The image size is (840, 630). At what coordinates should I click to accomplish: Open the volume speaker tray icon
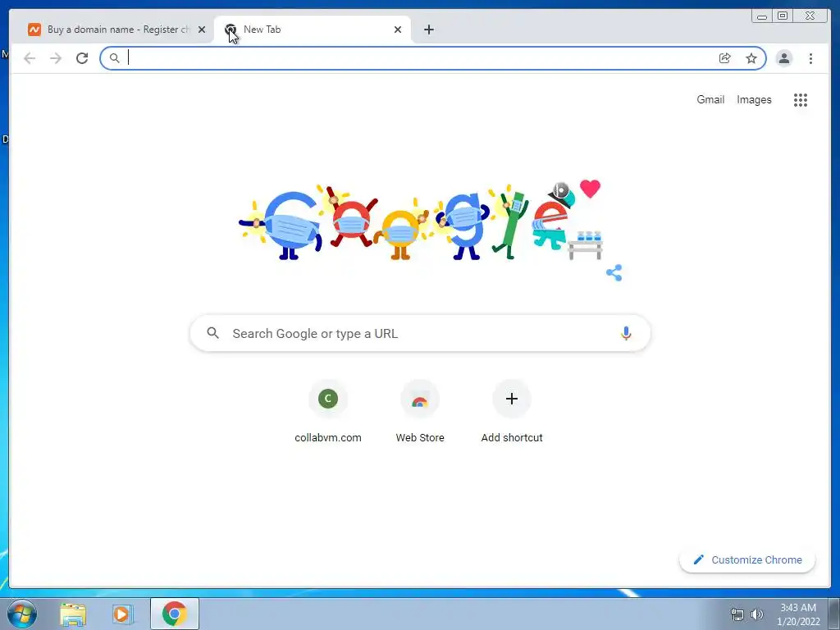[756, 614]
